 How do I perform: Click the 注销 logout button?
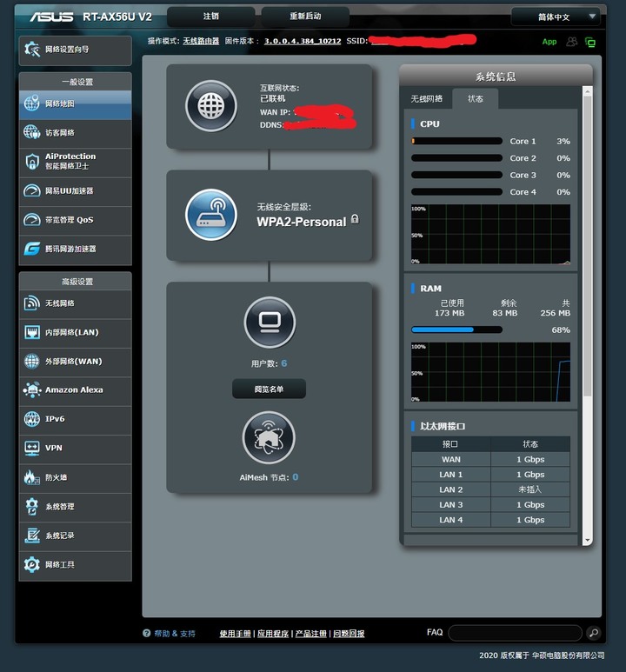pos(211,17)
